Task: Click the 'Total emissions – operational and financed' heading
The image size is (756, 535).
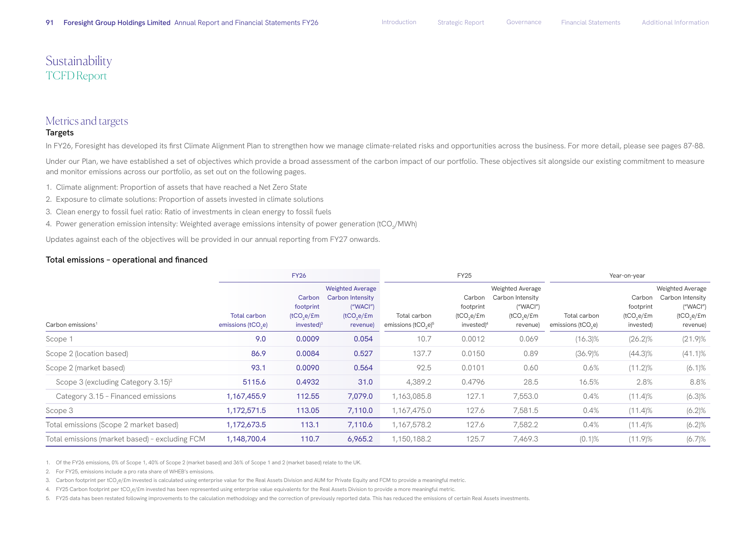Action: click(x=127, y=260)
